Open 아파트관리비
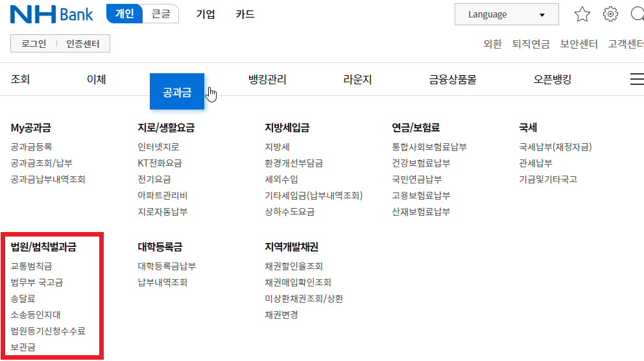 (162, 196)
